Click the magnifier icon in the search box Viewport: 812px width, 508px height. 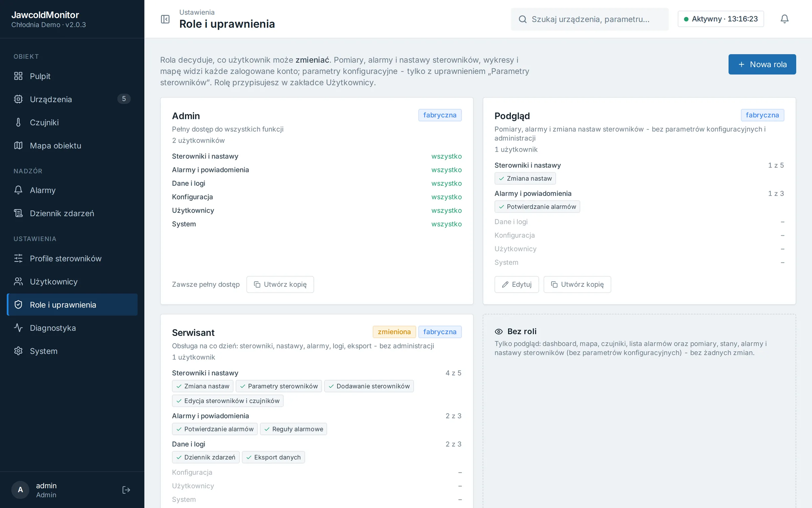pyautogui.click(x=522, y=19)
